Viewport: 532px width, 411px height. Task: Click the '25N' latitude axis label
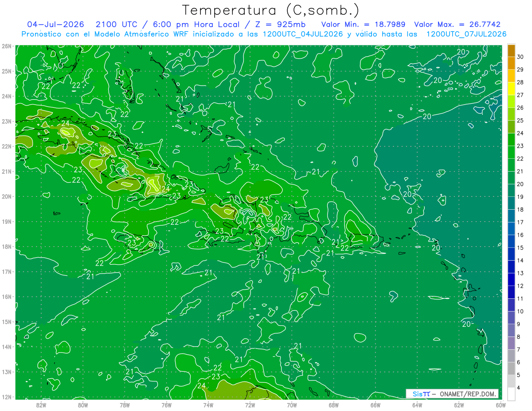coord(7,71)
